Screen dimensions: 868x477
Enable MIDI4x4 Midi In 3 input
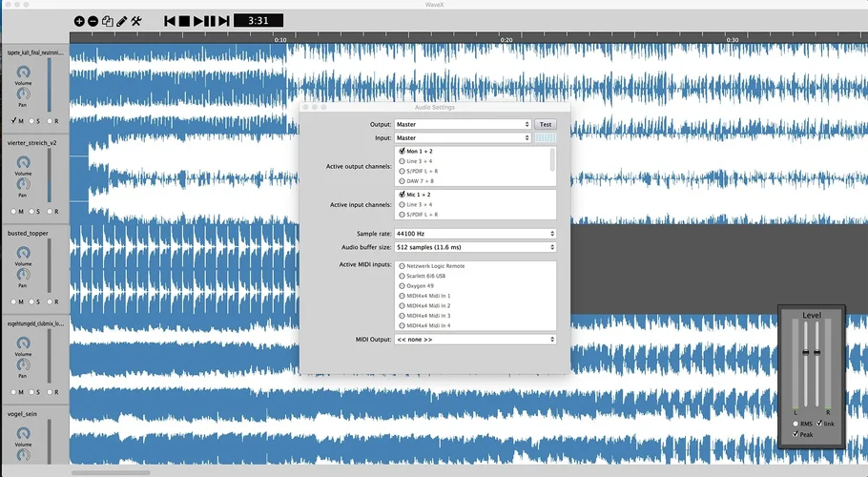point(402,316)
